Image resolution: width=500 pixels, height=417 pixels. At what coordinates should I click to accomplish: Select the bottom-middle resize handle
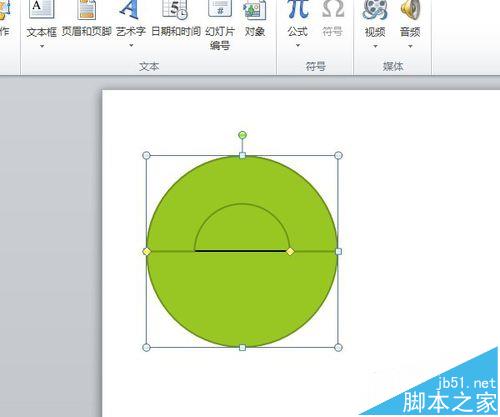pos(242,348)
